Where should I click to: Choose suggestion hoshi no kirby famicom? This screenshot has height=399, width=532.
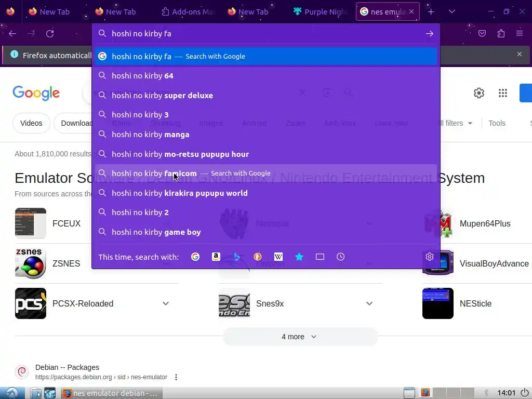point(265,174)
